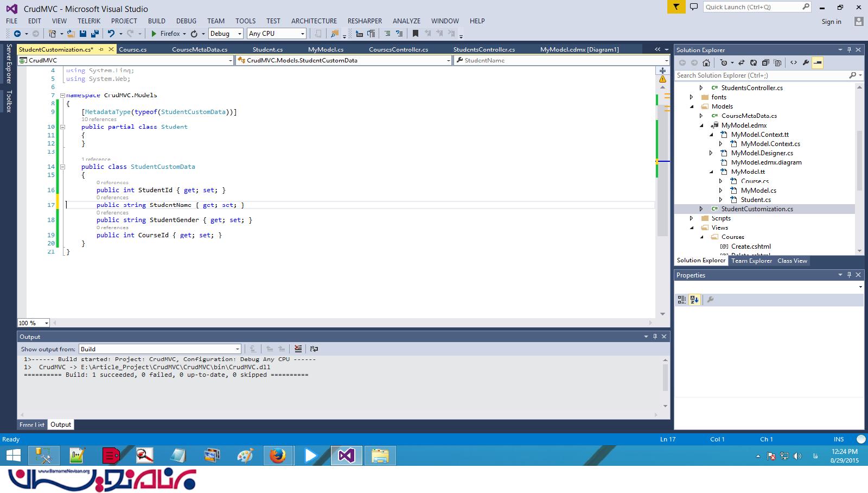Click the Save All toolbar icon
The height and width of the screenshot is (493, 868).
94,34
